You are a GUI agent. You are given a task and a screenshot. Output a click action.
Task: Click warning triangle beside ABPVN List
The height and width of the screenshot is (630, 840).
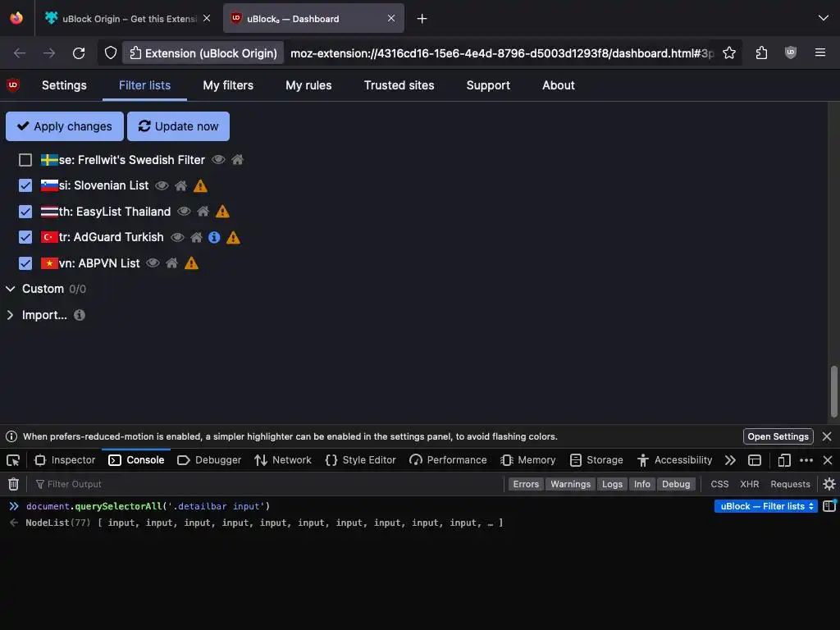pyautogui.click(x=191, y=263)
